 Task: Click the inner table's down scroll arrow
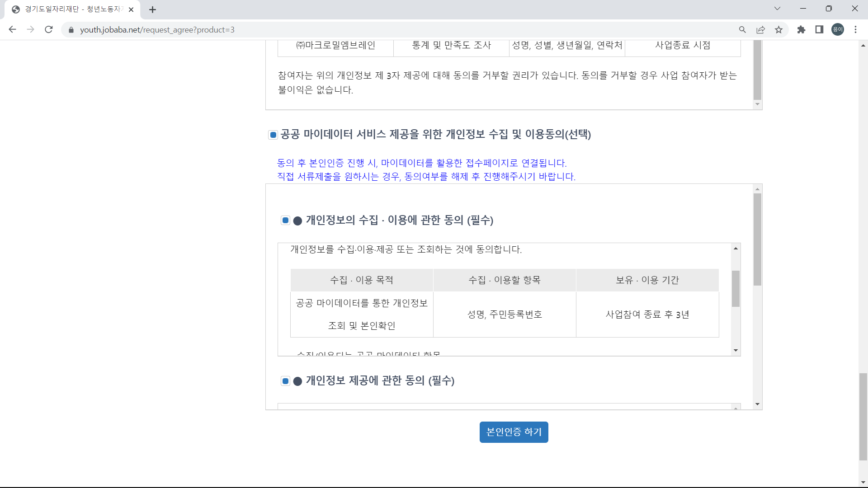736,350
